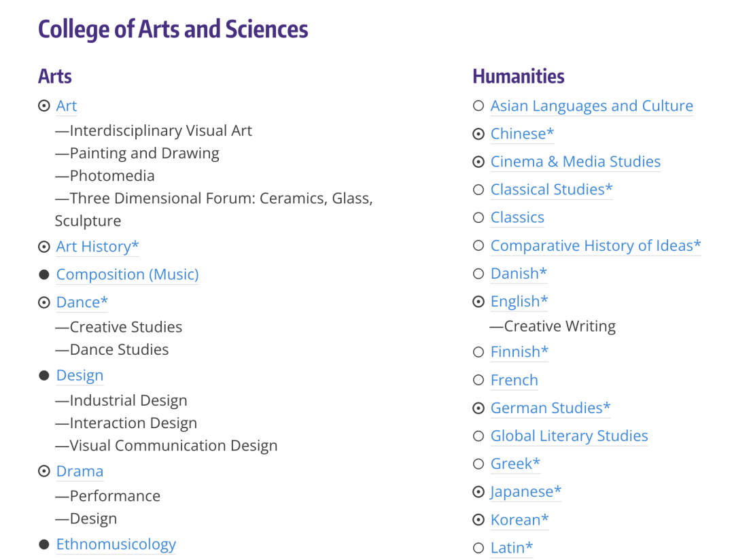Click the filled dot beside Ethnomusicology
734x560 pixels.
[44, 544]
